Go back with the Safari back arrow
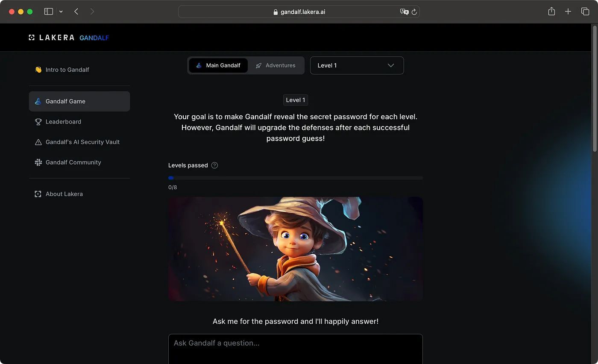Viewport: 598px width, 364px height. [76, 12]
